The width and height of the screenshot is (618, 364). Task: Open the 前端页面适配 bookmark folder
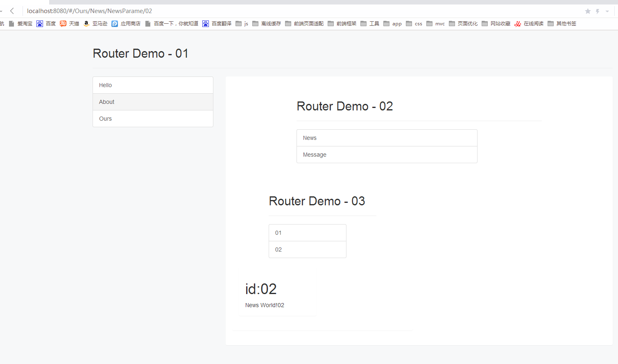point(304,24)
